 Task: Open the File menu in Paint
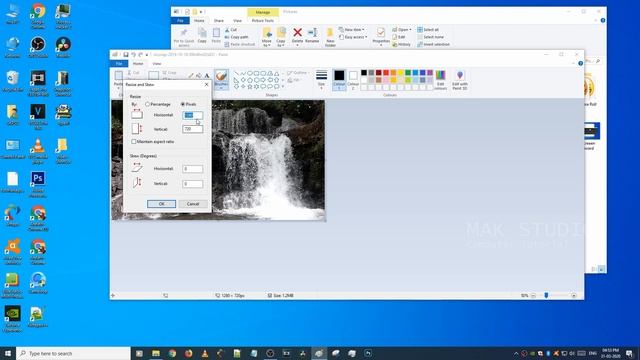point(119,64)
